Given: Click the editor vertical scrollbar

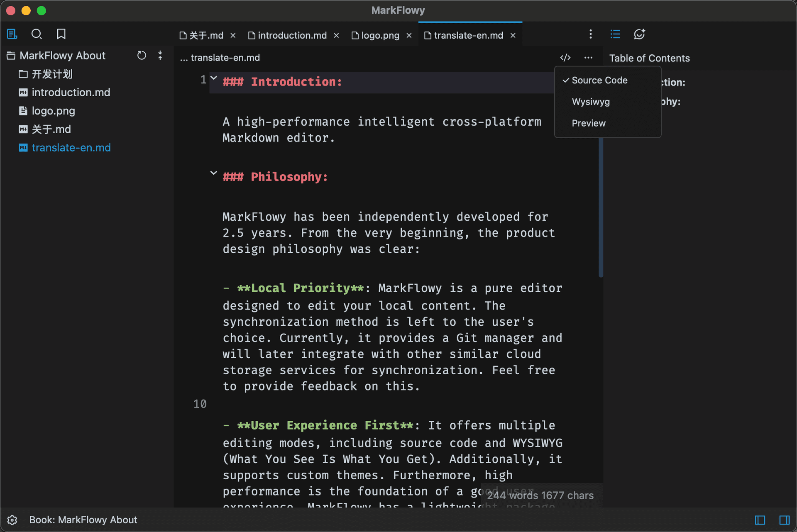Looking at the screenshot, I should (x=601, y=207).
